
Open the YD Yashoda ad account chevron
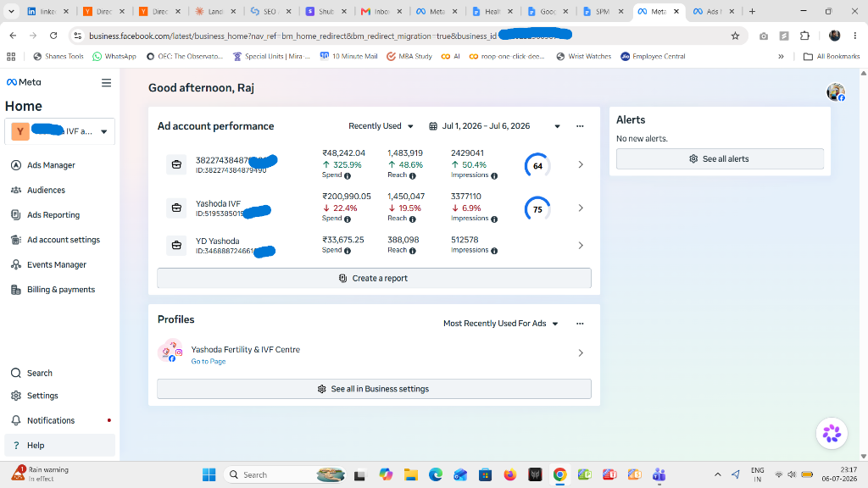(x=581, y=246)
